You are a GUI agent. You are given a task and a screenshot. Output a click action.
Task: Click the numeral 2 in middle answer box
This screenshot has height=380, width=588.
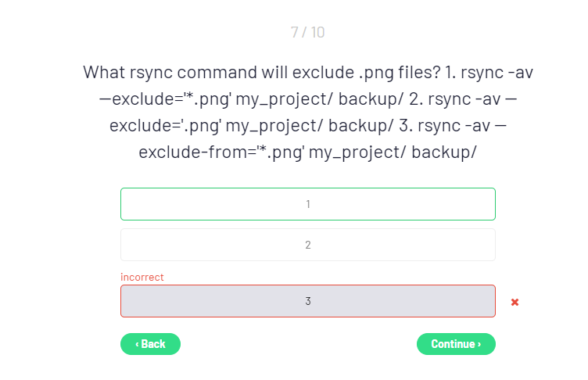click(308, 245)
